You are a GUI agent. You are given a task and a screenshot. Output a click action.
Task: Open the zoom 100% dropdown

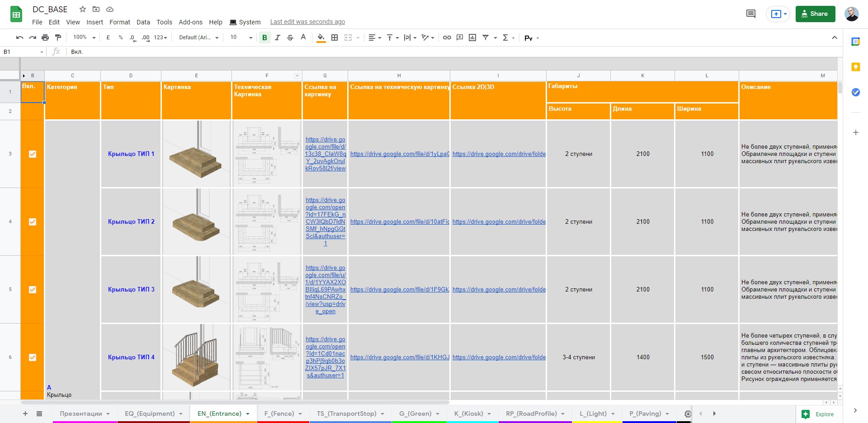[x=85, y=38]
